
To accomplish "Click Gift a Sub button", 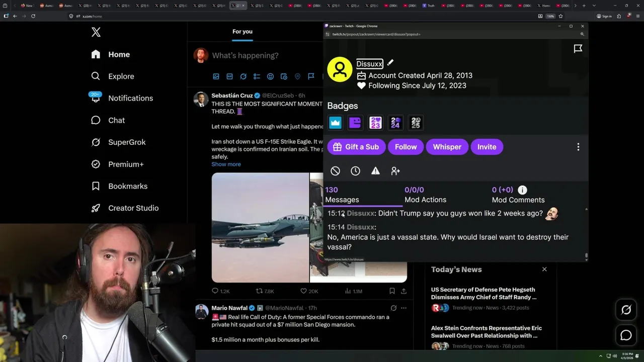I will click(x=356, y=147).
